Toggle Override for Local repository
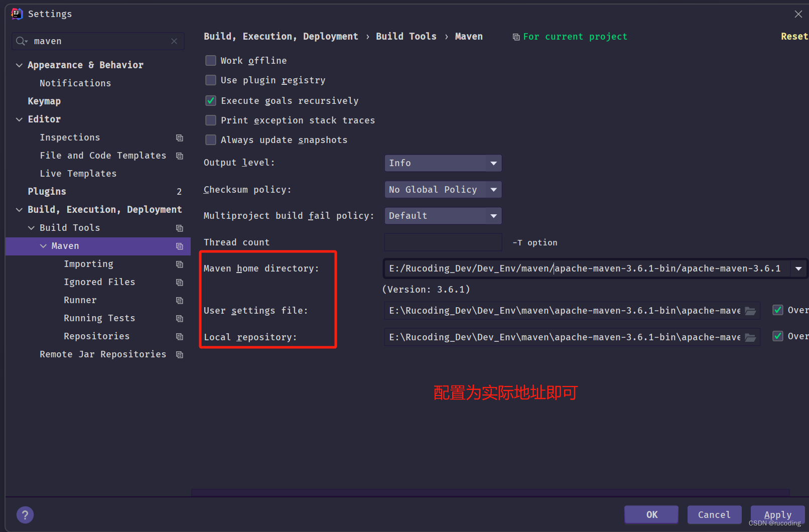 coord(778,336)
